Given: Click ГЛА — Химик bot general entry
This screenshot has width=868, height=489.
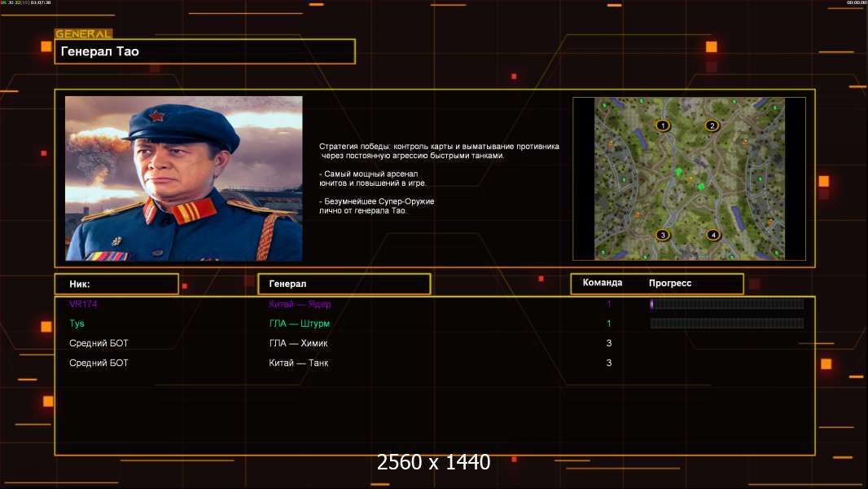Looking at the screenshot, I should click(298, 343).
